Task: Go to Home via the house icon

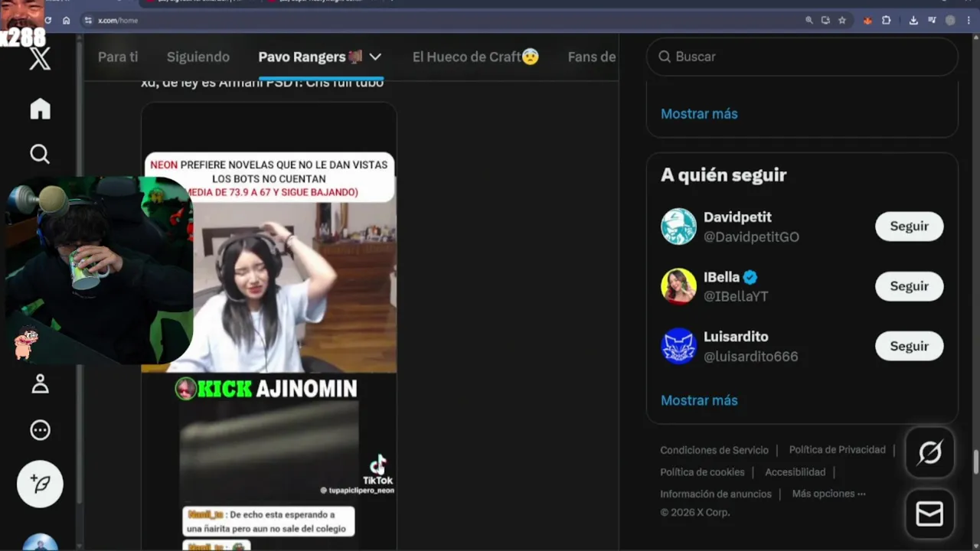Action: coord(40,109)
